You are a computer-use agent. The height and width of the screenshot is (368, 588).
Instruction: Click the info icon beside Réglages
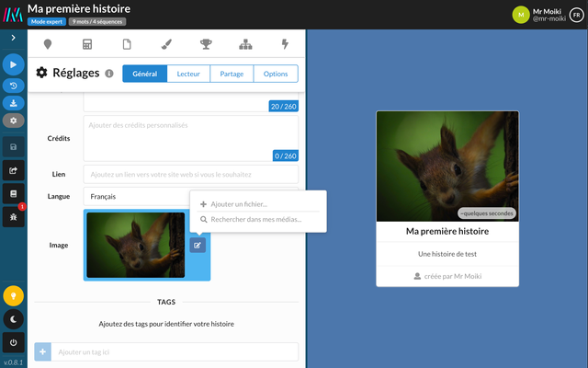tap(109, 74)
